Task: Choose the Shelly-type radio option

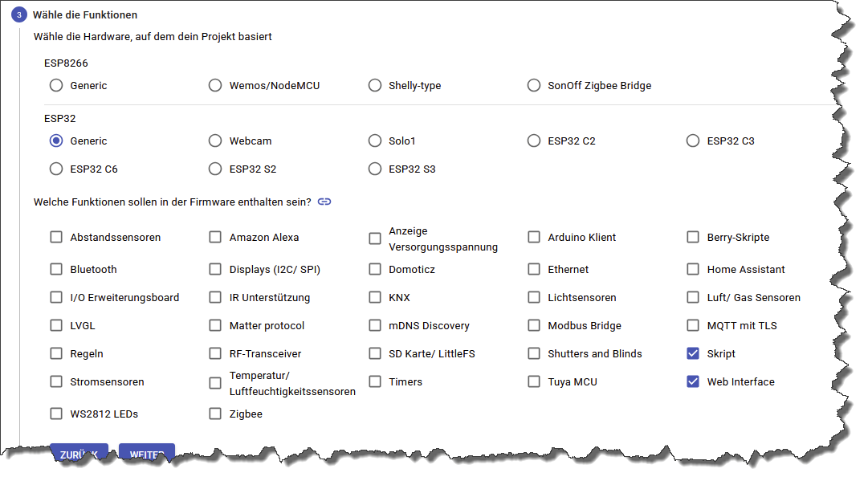Action: (375, 85)
